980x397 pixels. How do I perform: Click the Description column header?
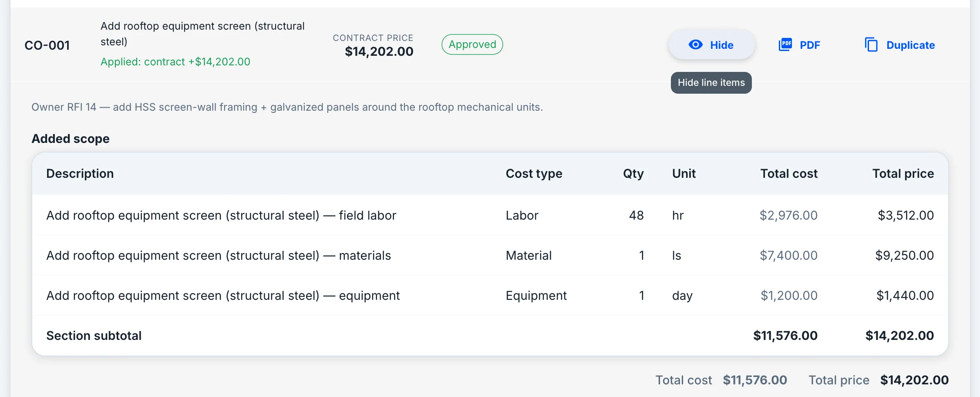tap(80, 173)
